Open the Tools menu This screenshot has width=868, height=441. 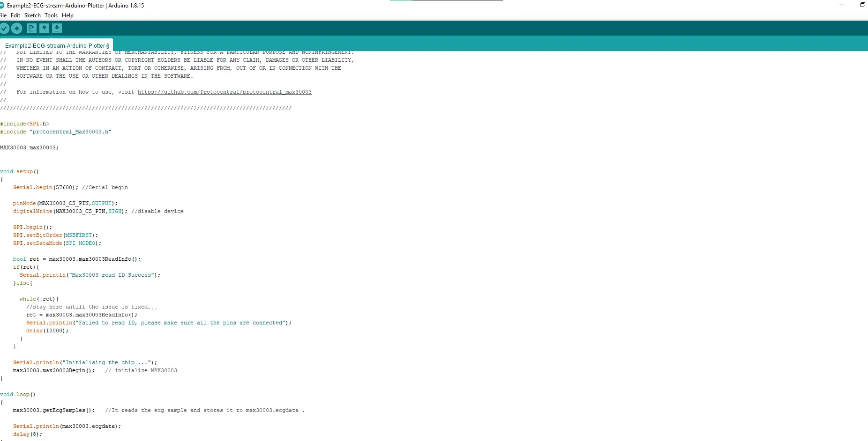tap(51, 15)
